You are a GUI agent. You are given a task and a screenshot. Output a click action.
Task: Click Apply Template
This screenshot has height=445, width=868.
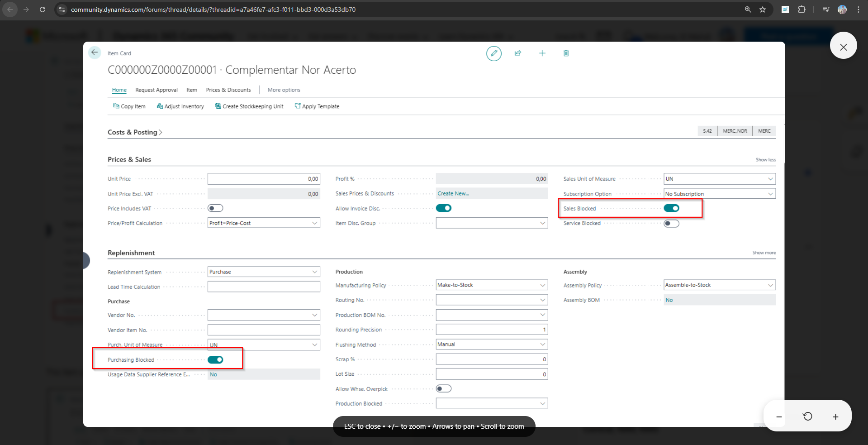(x=317, y=106)
